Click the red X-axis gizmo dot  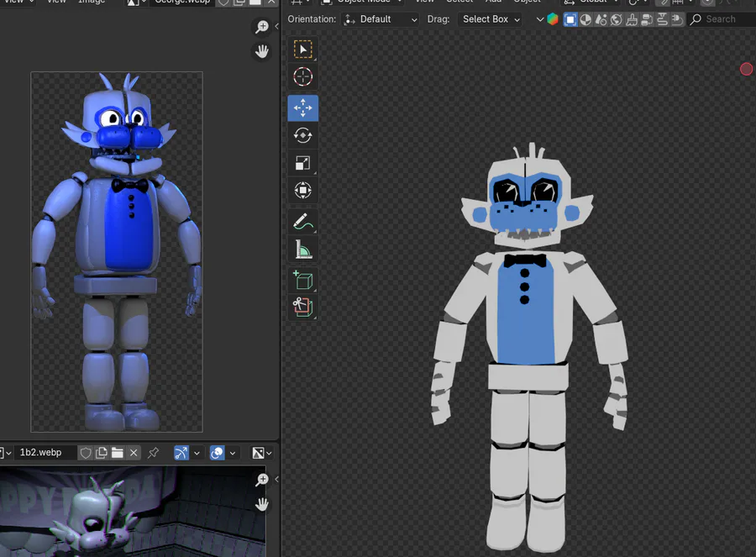pos(747,69)
